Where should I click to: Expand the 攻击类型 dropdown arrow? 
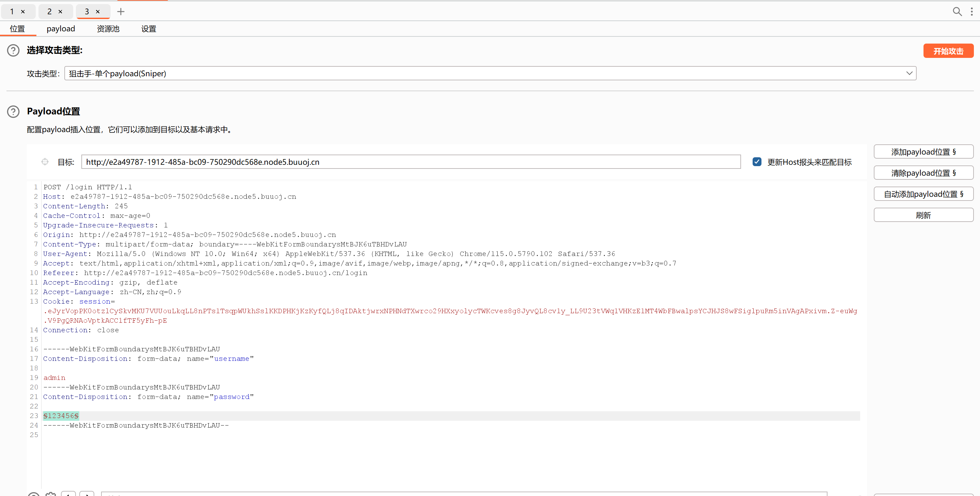(909, 74)
